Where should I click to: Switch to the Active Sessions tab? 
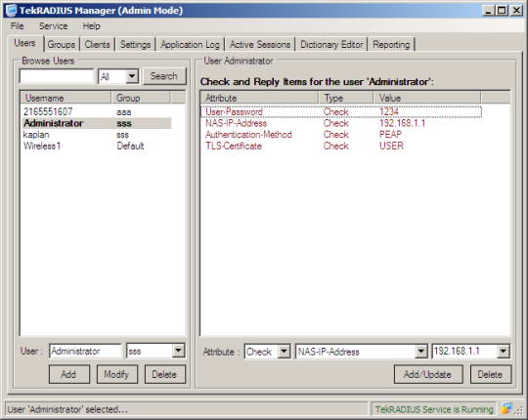coord(260,45)
